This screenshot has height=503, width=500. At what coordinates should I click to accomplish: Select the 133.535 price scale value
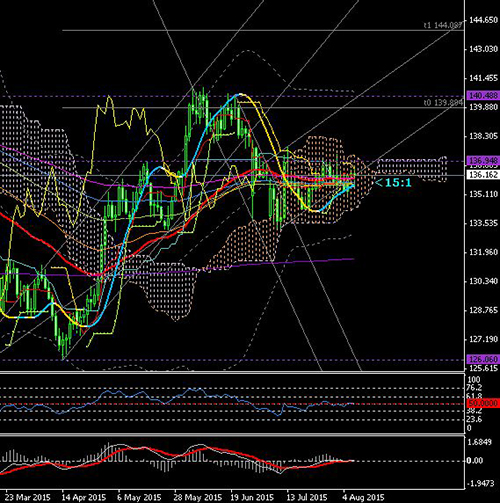pos(483,223)
